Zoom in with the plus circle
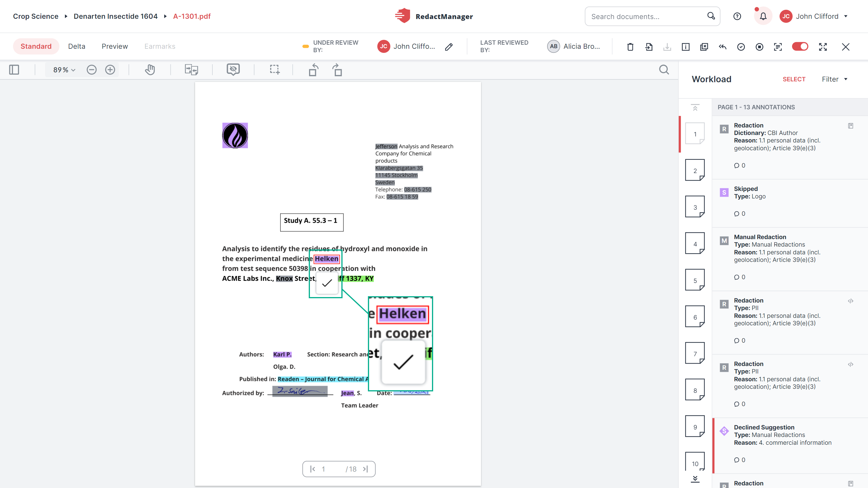The width and height of the screenshot is (868, 488). pos(110,70)
